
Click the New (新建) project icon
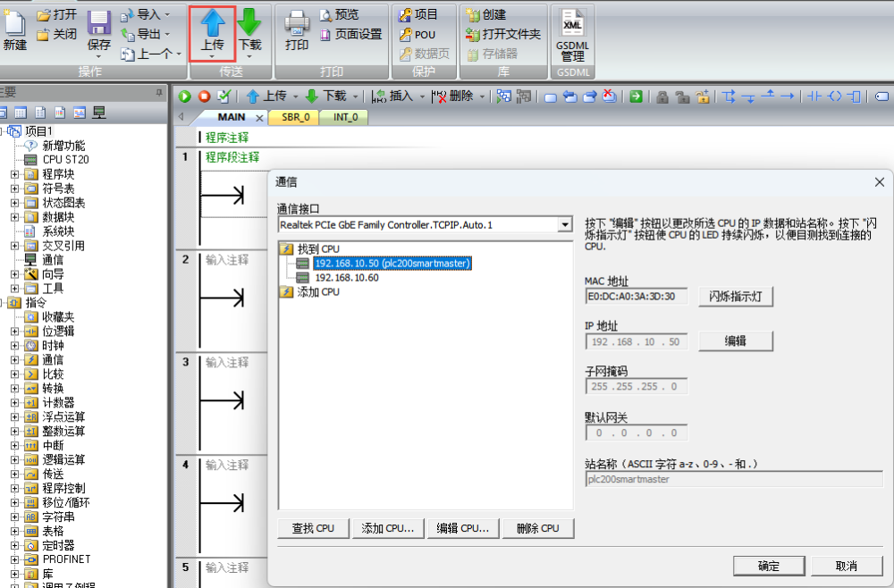pyautogui.click(x=14, y=24)
